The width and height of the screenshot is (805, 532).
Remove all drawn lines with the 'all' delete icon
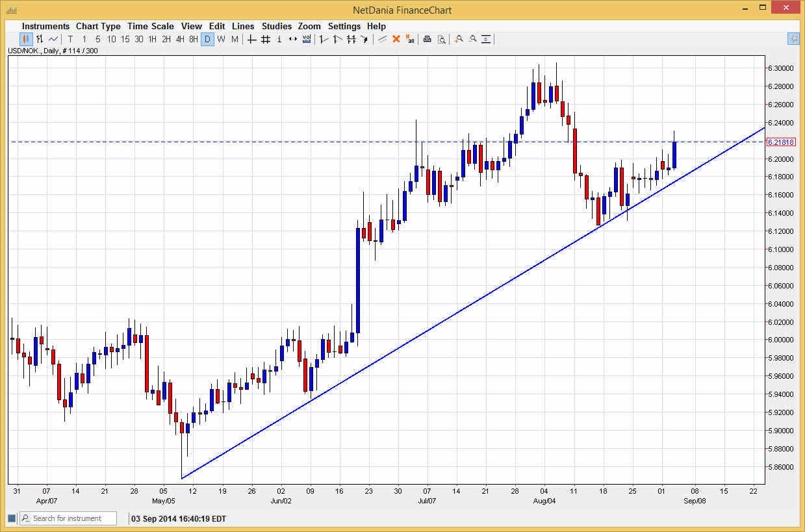(x=411, y=40)
